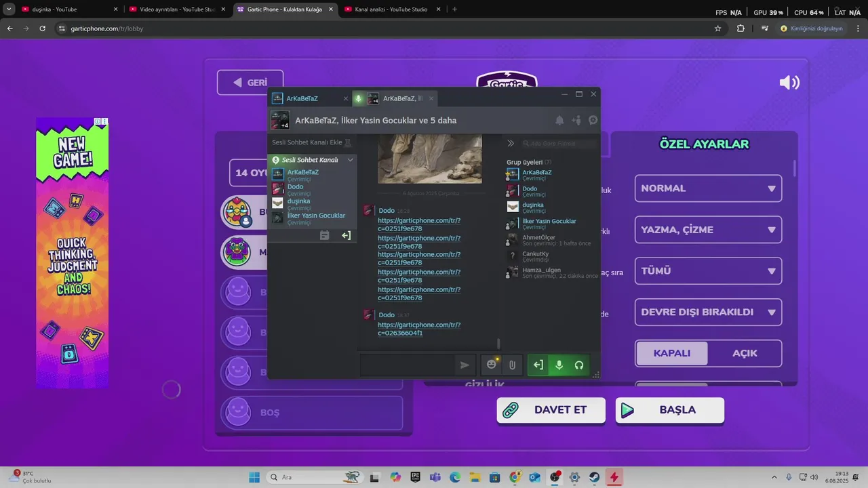Open the Chrome extensions puzzle icon
Image resolution: width=868 pixels, height=488 pixels.
(741, 28)
